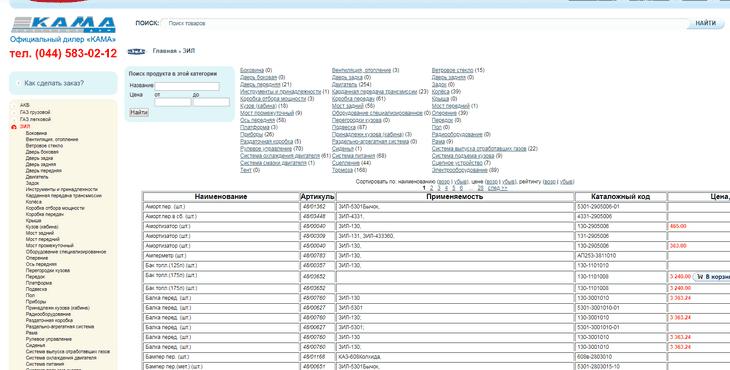Click the Амперметр (шт.) table row name

point(166,256)
